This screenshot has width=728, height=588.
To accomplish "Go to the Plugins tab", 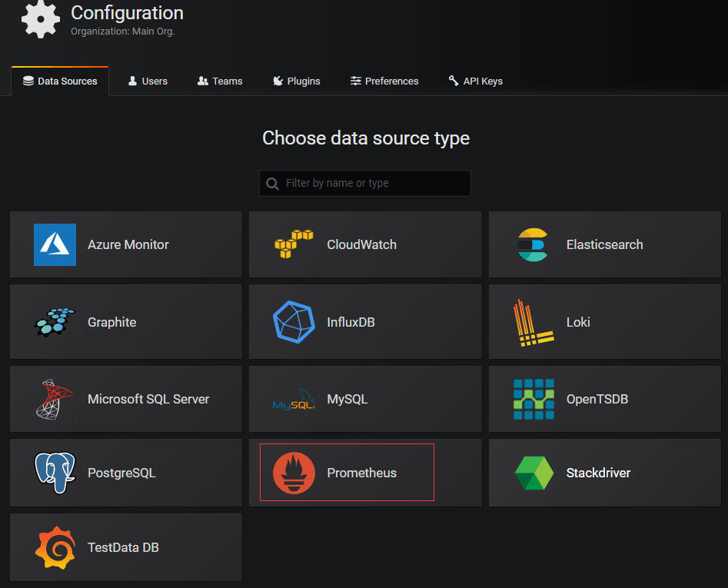I will (x=297, y=81).
